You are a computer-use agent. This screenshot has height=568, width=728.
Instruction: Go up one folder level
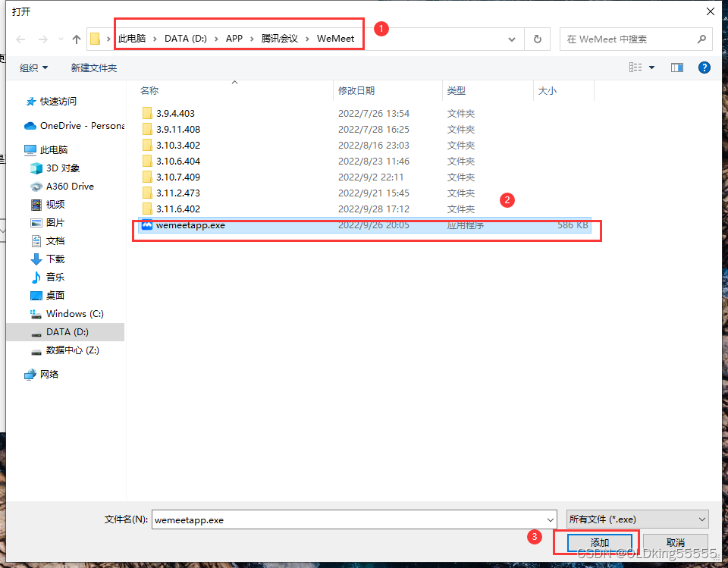[x=77, y=39]
